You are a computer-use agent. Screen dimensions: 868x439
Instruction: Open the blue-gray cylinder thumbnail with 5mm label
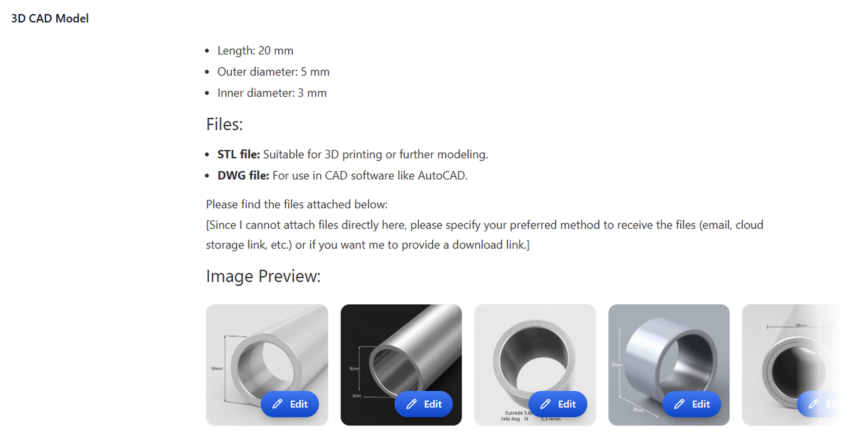pos(669,365)
